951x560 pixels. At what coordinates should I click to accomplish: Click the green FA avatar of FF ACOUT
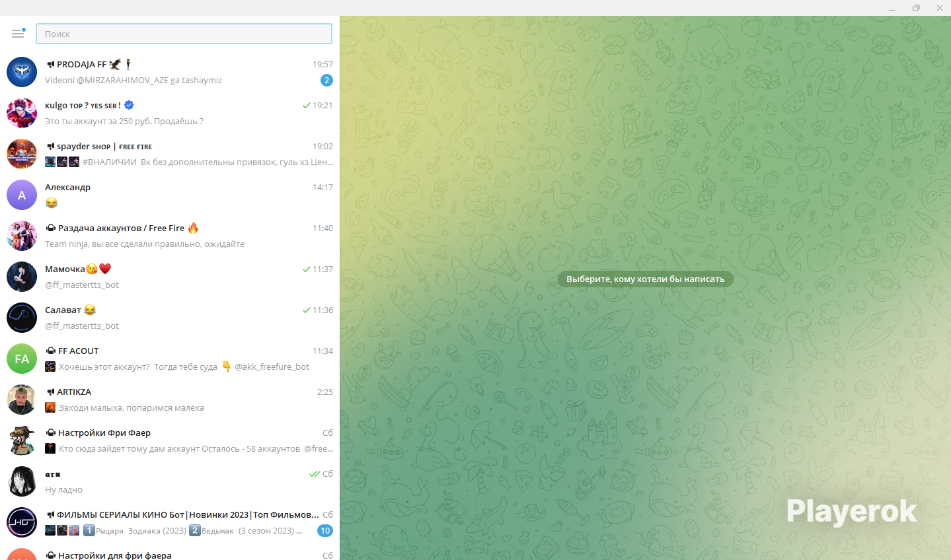(22, 359)
